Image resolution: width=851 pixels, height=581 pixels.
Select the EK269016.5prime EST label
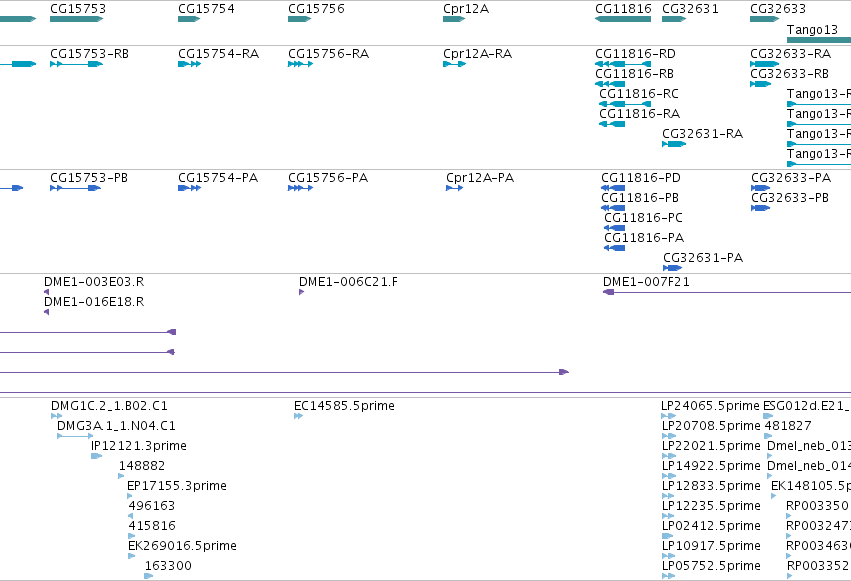coord(182,546)
